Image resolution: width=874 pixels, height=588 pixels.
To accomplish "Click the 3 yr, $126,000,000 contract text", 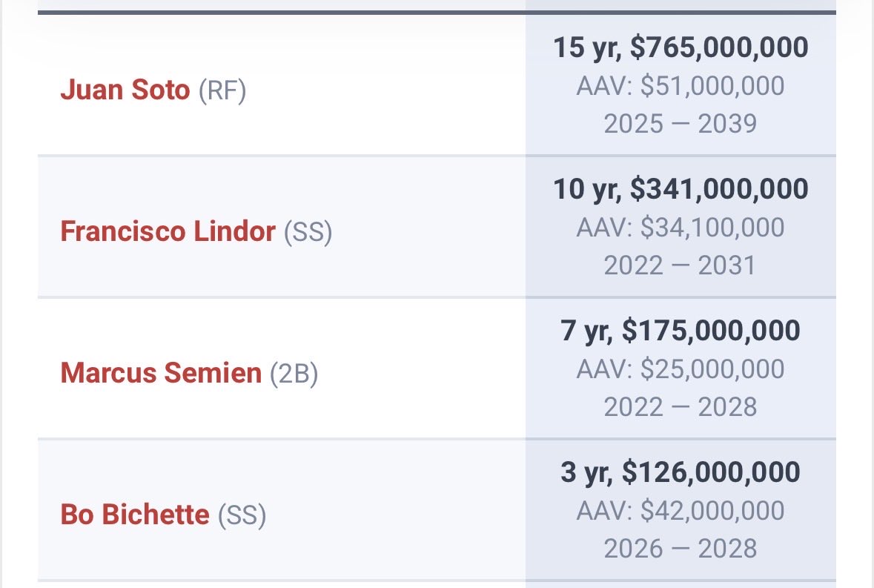I will point(681,472).
